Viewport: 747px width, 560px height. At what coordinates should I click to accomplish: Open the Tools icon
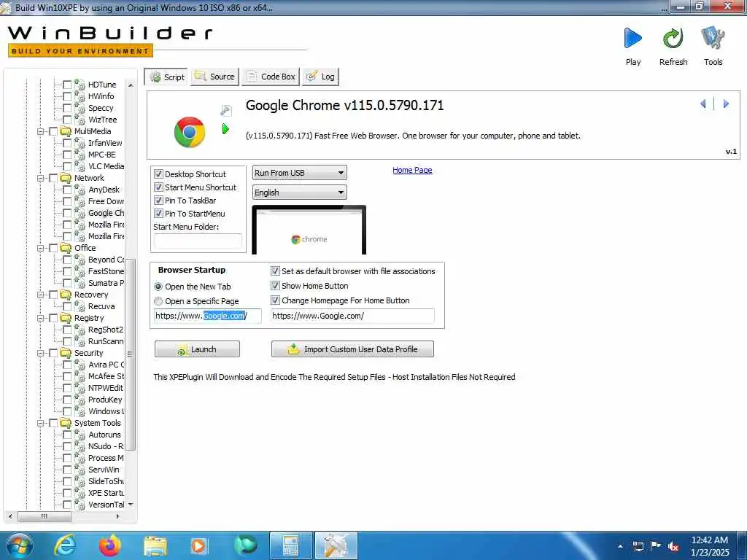(713, 39)
